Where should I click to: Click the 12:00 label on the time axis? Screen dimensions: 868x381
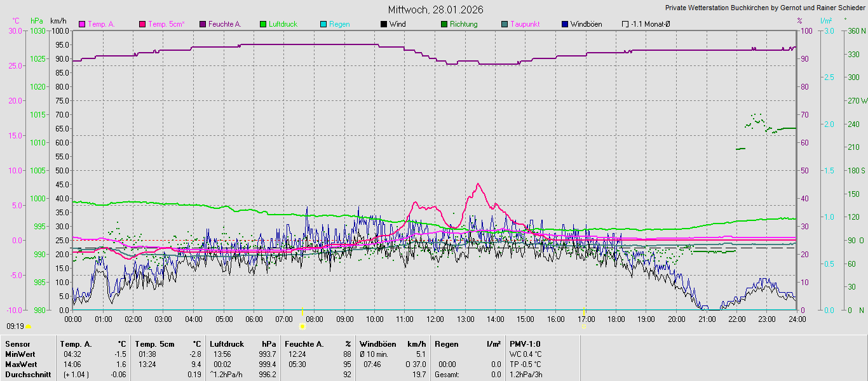[x=435, y=319]
